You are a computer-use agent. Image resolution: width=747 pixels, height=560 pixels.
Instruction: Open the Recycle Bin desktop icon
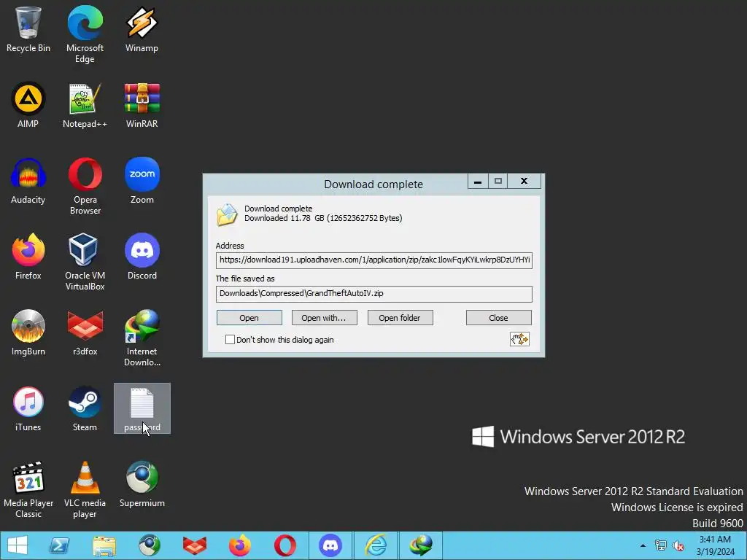[28, 28]
